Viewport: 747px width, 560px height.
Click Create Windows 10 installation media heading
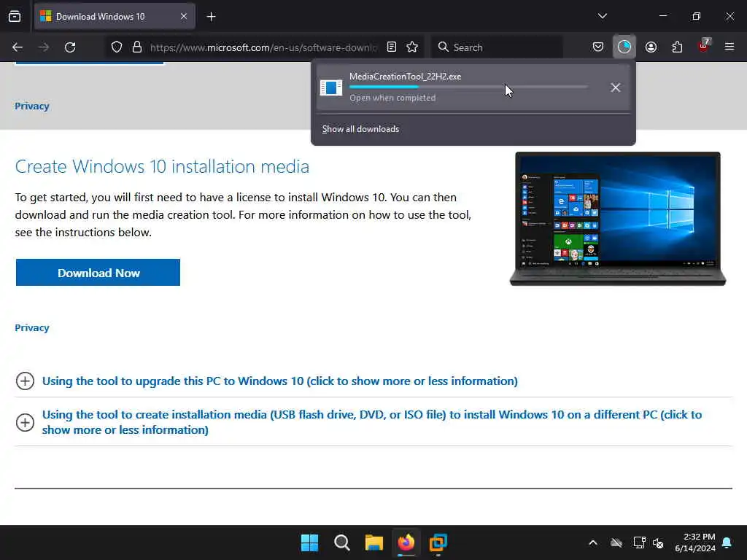(x=162, y=167)
